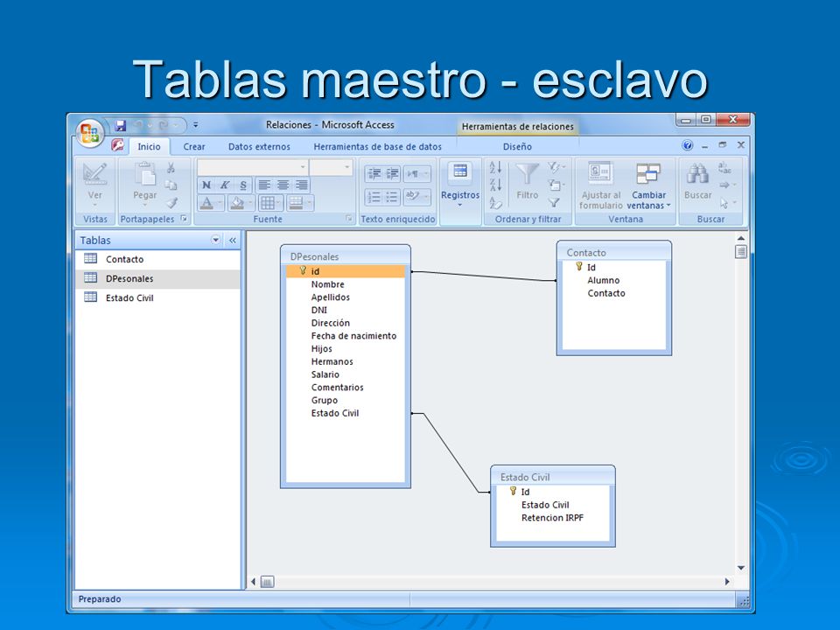Image resolution: width=840 pixels, height=630 pixels.
Task: Click the Pegar clipboard icon
Action: 144,175
